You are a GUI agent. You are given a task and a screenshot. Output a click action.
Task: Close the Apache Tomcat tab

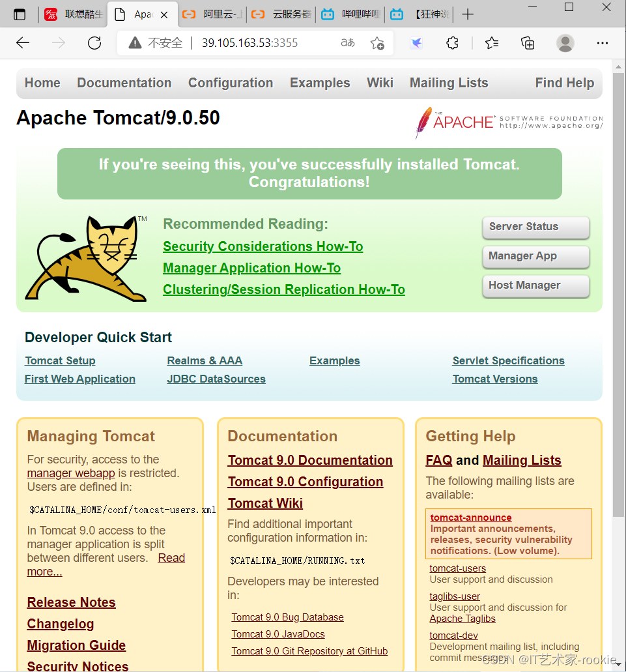(164, 14)
